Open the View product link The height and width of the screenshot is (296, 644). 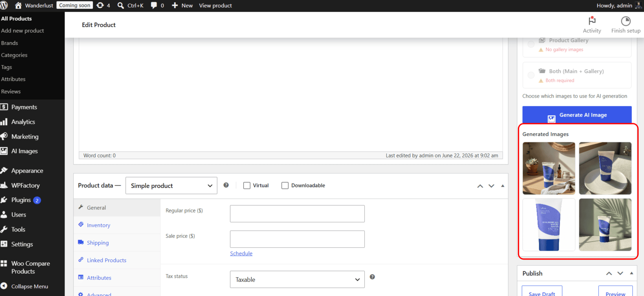coord(215,6)
